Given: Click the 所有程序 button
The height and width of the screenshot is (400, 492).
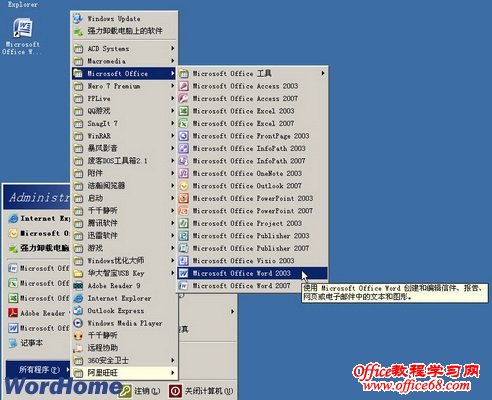Looking at the screenshot, I should [x=38, y=369].
